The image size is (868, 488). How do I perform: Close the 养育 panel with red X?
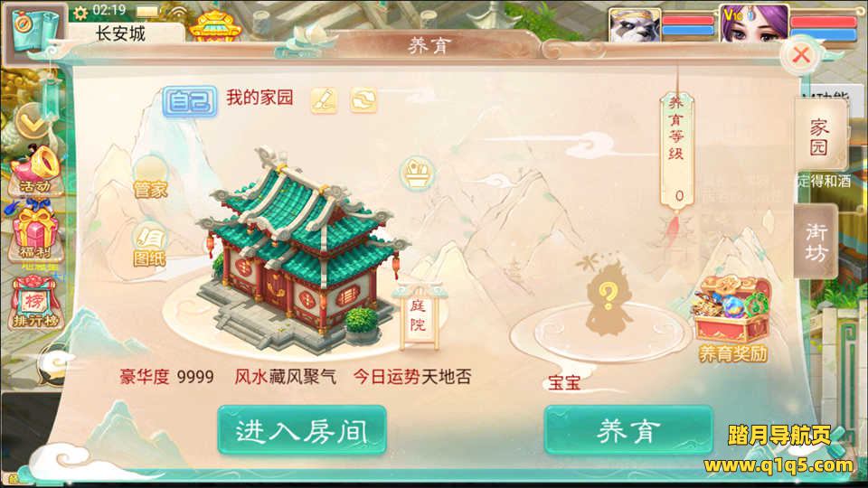tap(800, 55)
